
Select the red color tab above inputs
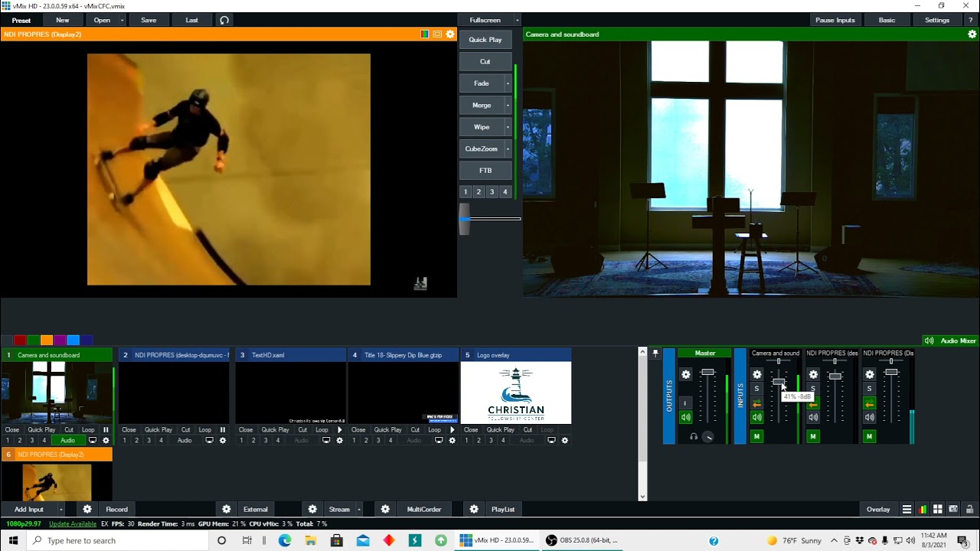[x=21, y=341]
